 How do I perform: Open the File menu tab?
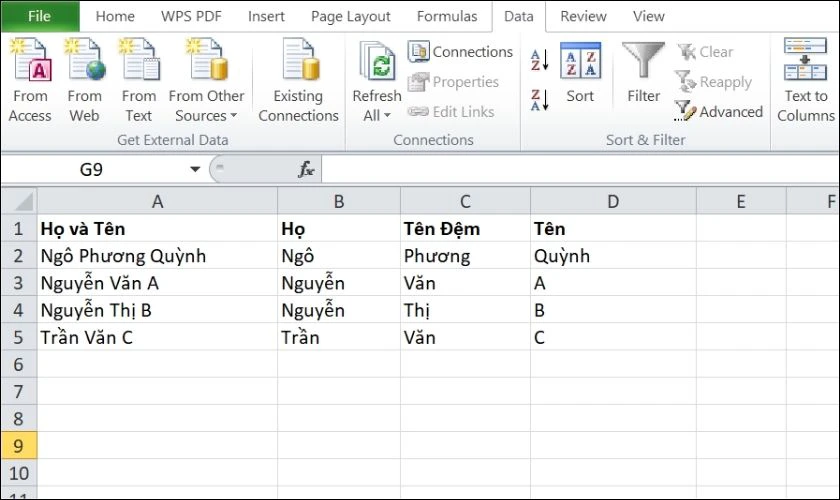tap(39, 16)
